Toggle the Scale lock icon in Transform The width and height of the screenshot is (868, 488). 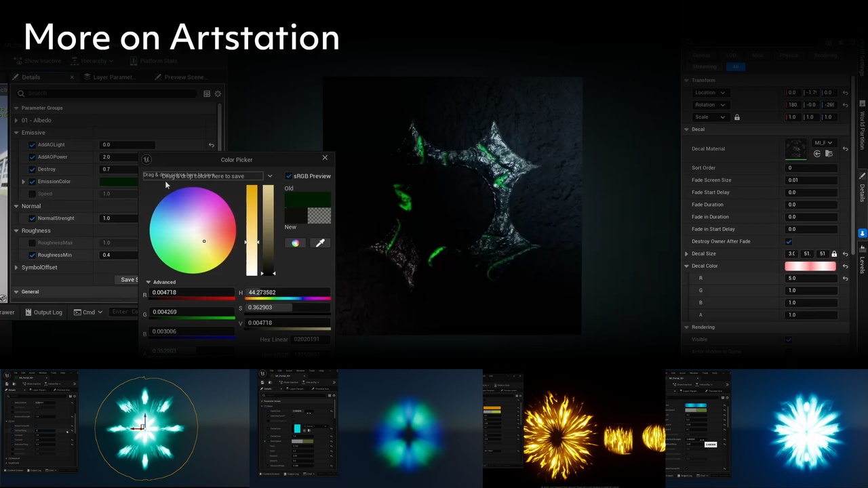(737, 117)
